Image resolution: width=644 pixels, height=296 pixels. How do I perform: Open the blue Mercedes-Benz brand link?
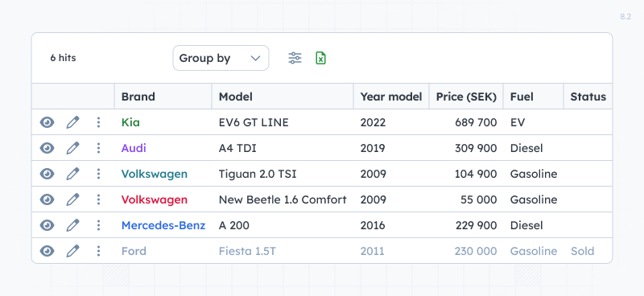click(163, 225)
